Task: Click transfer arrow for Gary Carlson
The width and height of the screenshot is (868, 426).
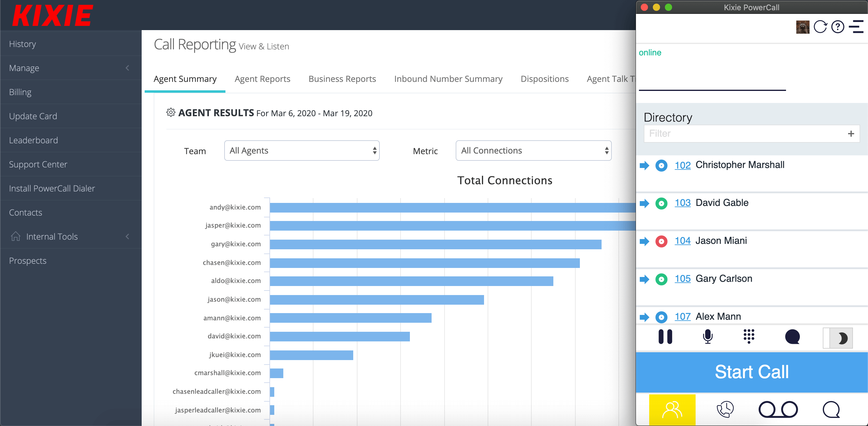Action: (644, 279)
